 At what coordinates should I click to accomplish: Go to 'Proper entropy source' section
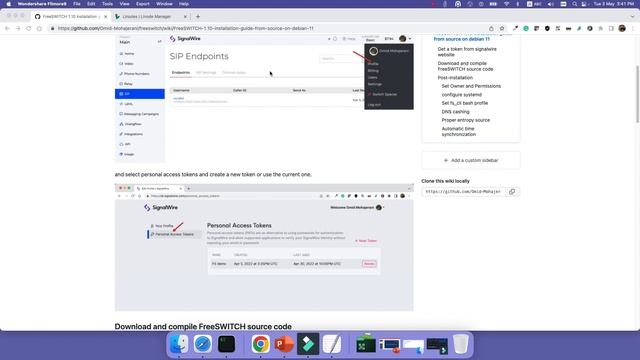pos(466,120)
